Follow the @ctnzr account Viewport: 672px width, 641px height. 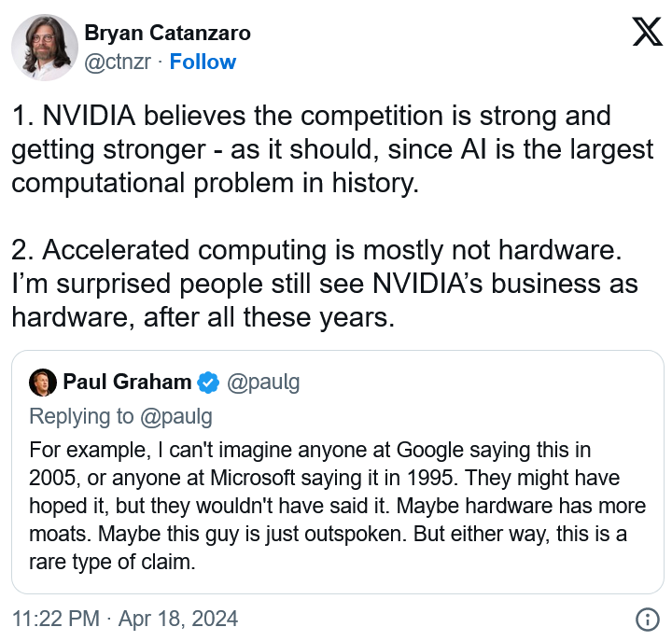[x=203, y=62]
